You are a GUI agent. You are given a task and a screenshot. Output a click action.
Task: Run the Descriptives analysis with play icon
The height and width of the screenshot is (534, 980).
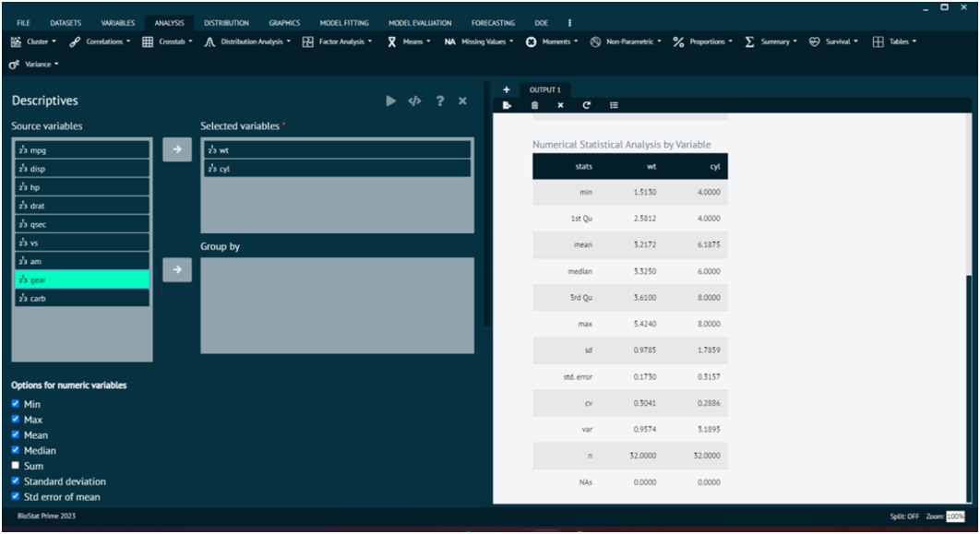coord(390,101)
